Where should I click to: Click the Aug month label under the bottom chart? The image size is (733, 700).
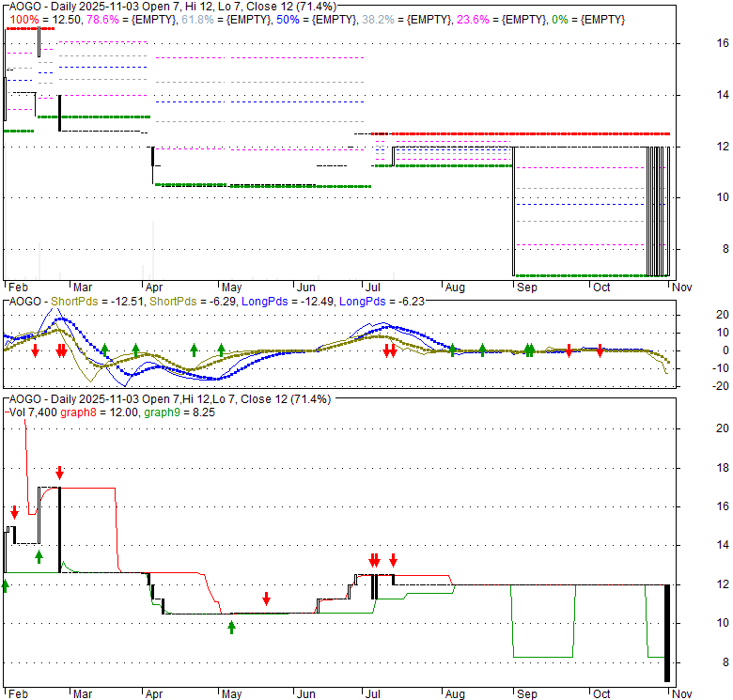click(x=455, y=694)
